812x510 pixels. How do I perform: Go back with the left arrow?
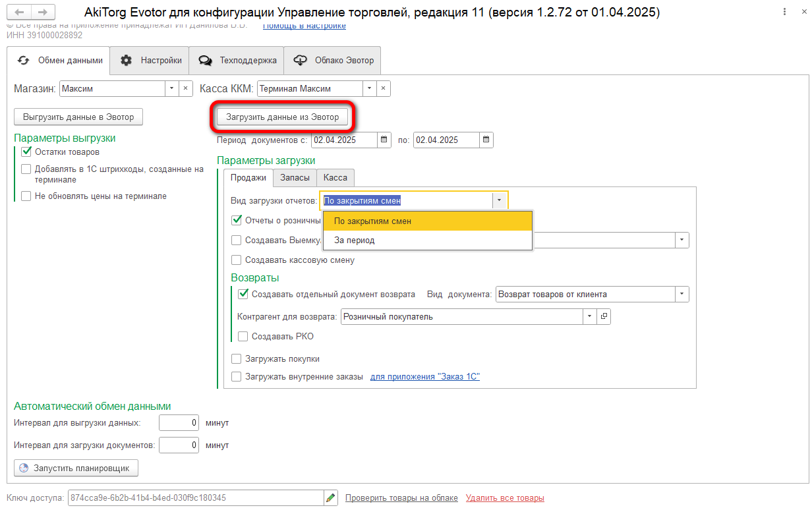19,13
